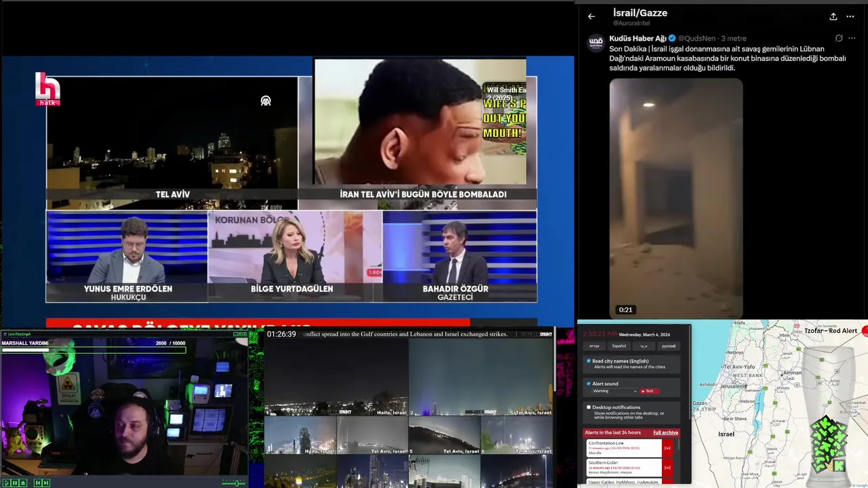
Task: Go back using the İsrail/Gazze back arrow
Action: [591, 16]
